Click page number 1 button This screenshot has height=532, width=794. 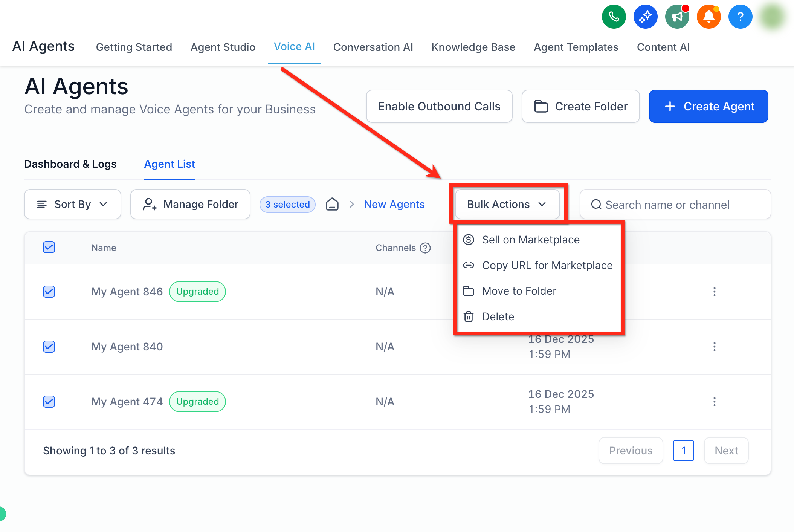683,451
